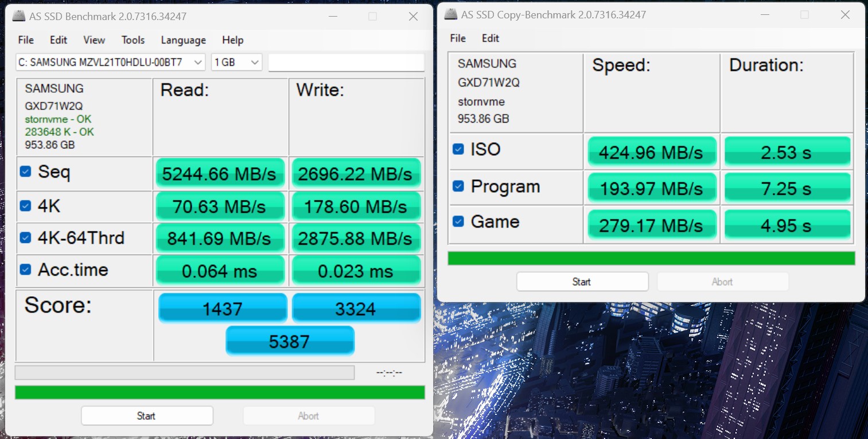Viewport: 868px width, 439px height.
Task: Click 4K-64Thrd write result 2875.88 MB/s
Action: pos(356,238)
